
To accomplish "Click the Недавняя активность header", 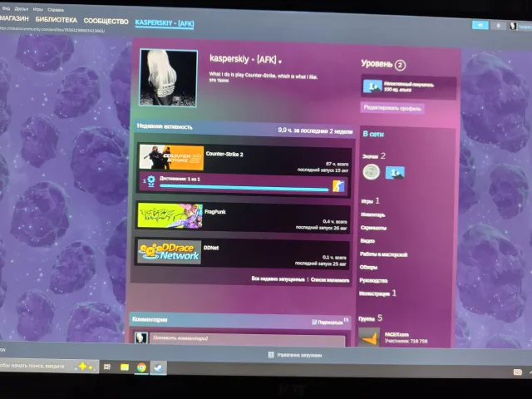I will pyautogui.click(x=165, y=126).
